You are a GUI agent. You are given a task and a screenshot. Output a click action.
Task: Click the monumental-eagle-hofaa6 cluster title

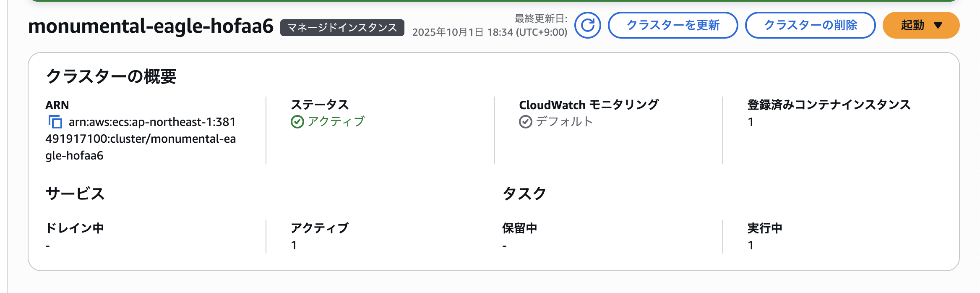point(151,26)
